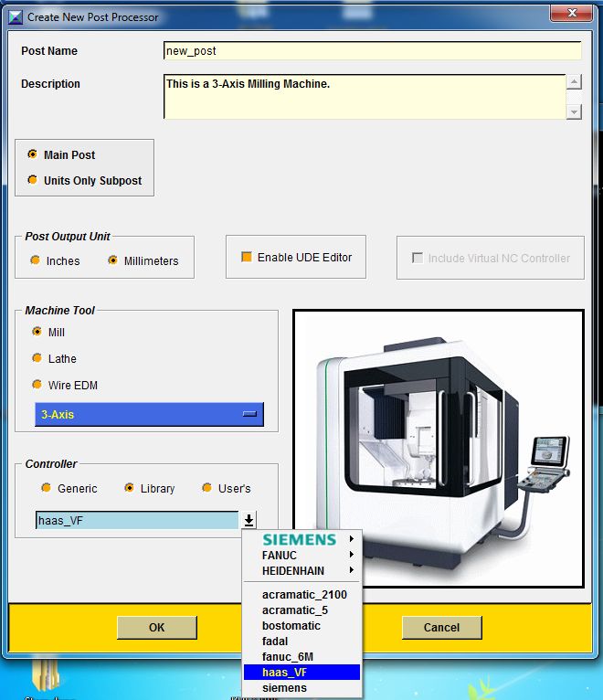Select Library controller radio button
603x700 pixels.
(129, 488)
